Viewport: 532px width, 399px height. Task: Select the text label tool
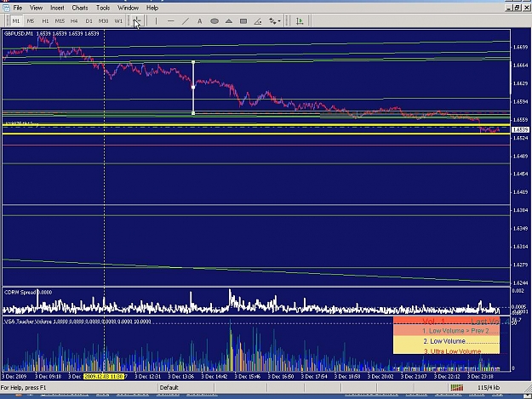pos(199,21)
